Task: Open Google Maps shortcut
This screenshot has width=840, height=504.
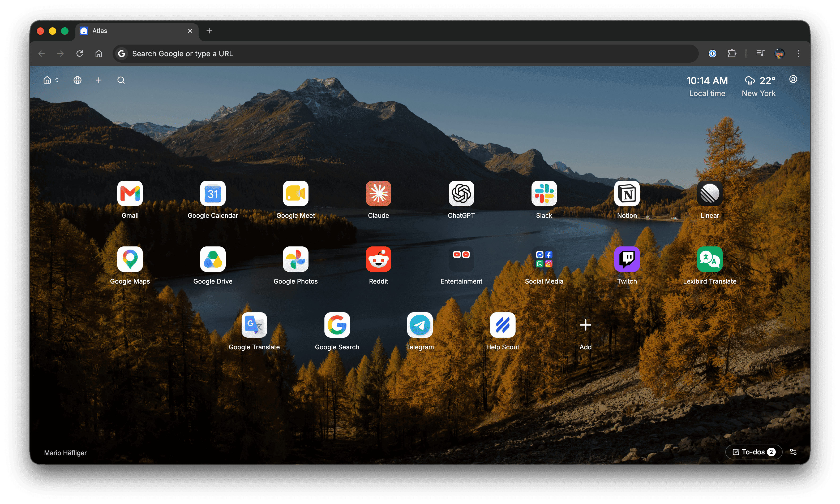Action: click(x=130, y=259)
